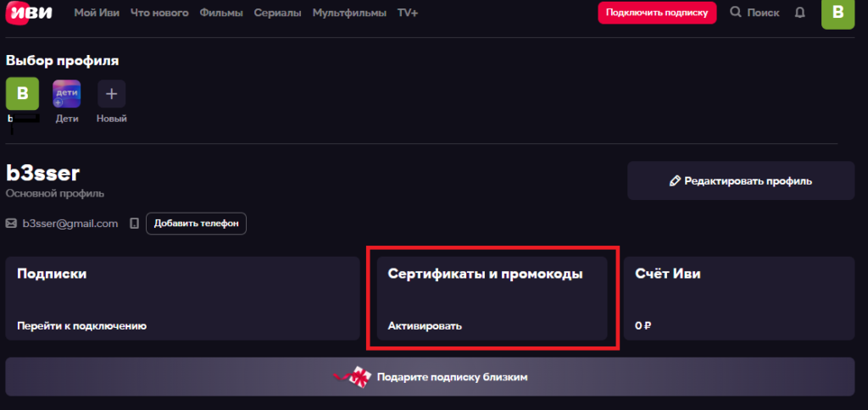Click the b3sser@gmail.com email text

(70, 224)
